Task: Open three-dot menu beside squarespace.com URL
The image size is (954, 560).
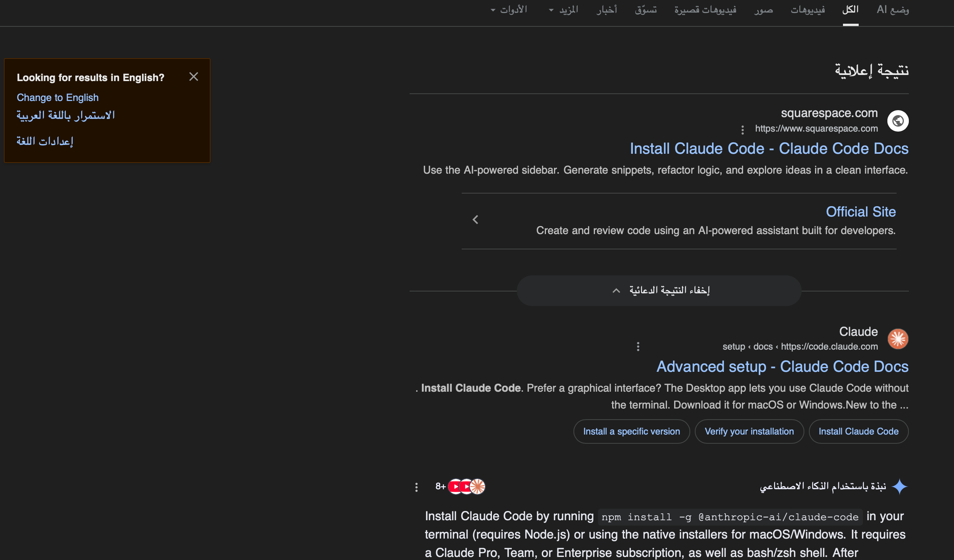Action: click(742, 130)
